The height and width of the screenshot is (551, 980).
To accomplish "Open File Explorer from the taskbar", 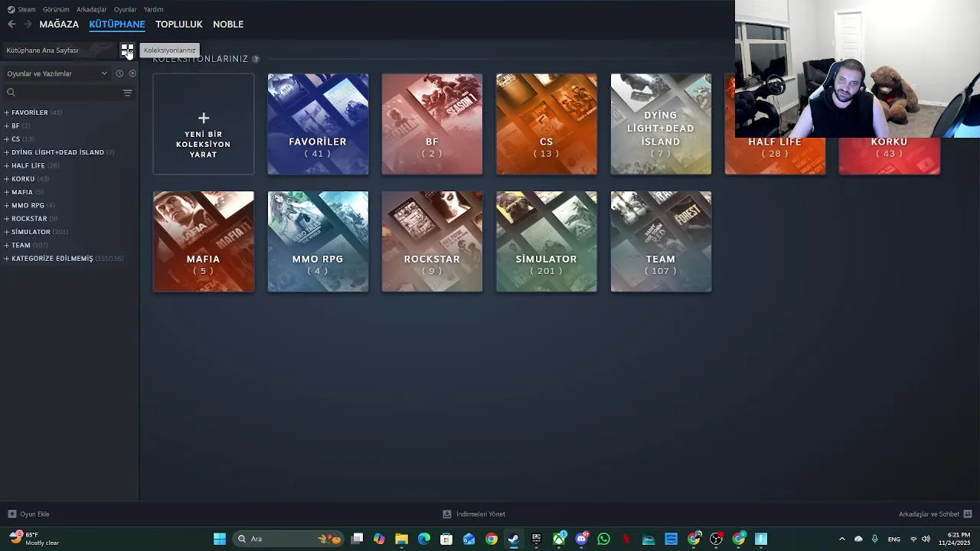I will click(401, 539).
